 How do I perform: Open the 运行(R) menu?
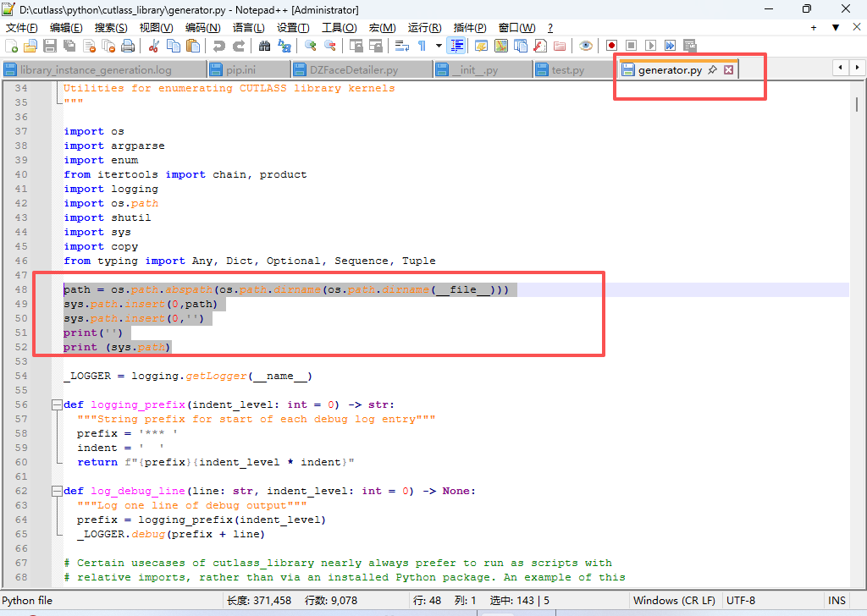click(x=425, y=28)
